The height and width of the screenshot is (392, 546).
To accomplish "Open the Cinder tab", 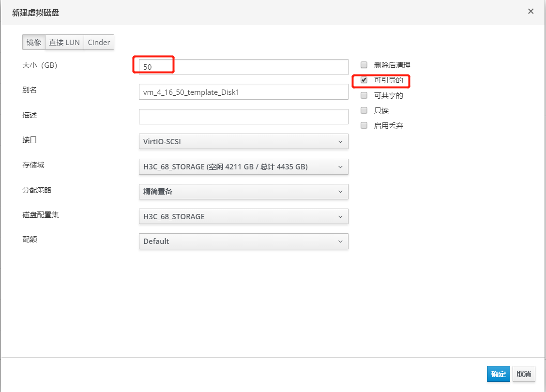I will click(99, 43).
